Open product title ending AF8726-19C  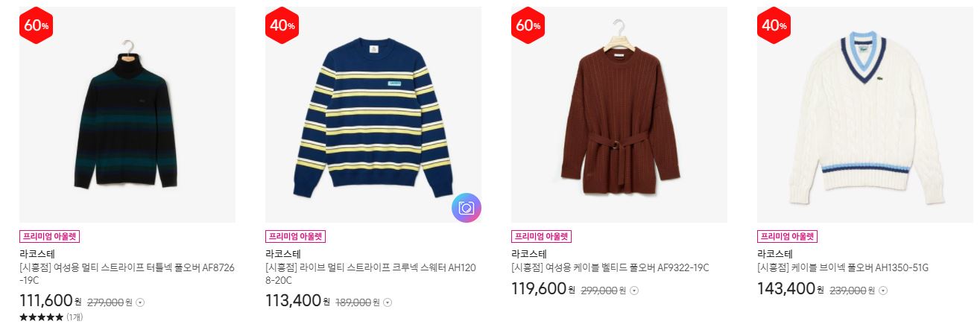point(125,274)
